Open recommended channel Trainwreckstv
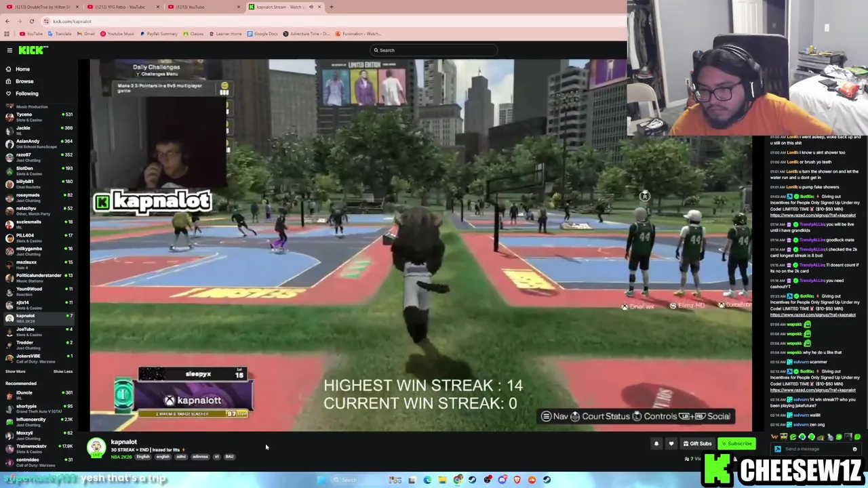Viewport: 868px width, 488px height. pos(38,449)
